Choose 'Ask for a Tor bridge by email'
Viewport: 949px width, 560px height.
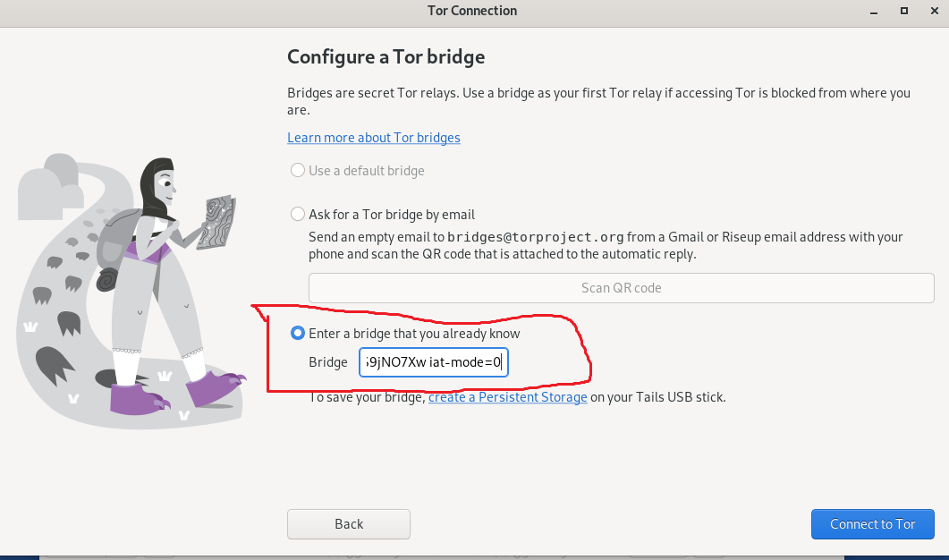pos(298,215)
